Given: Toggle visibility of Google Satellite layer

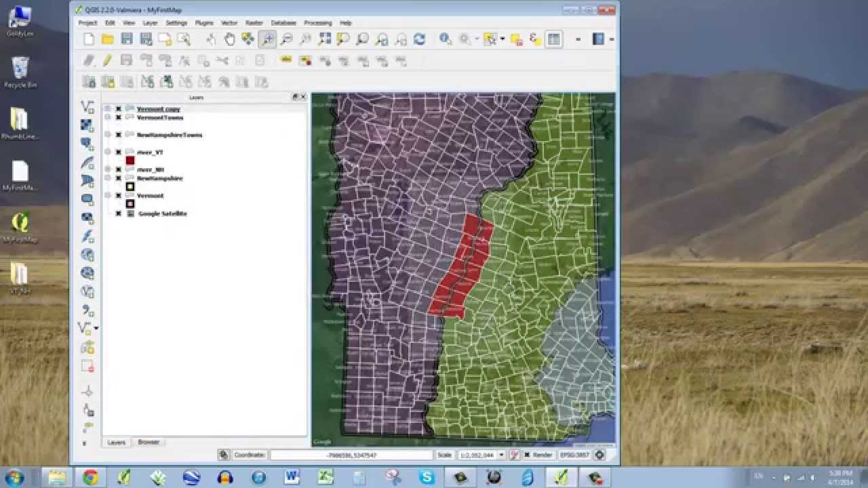Looking at the screenshot, I should (118, 213).
